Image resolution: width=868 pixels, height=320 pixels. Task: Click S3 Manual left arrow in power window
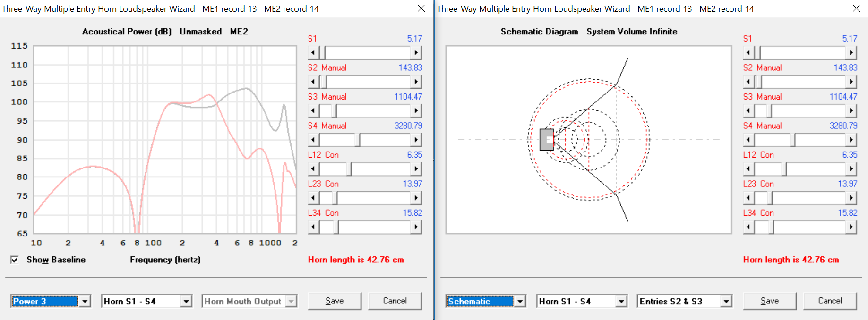click(x=314, y=111)
